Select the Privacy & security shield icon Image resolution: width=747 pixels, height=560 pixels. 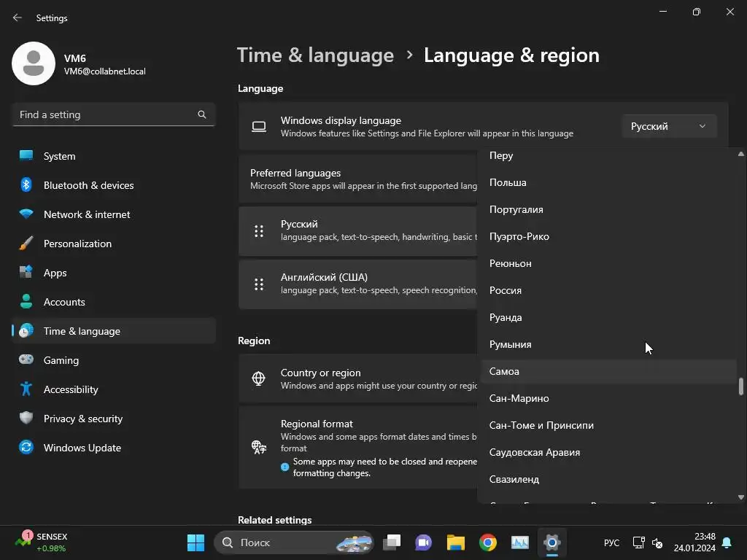26,418
